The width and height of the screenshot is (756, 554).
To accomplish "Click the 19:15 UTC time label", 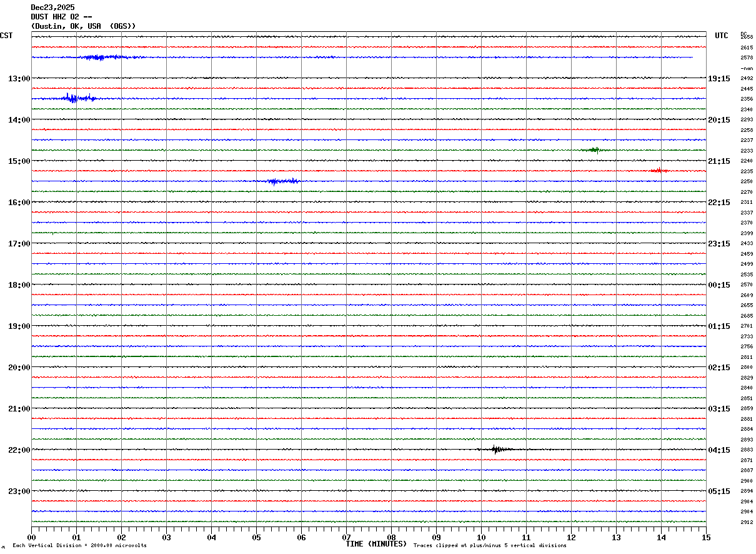I will (719, 79).
